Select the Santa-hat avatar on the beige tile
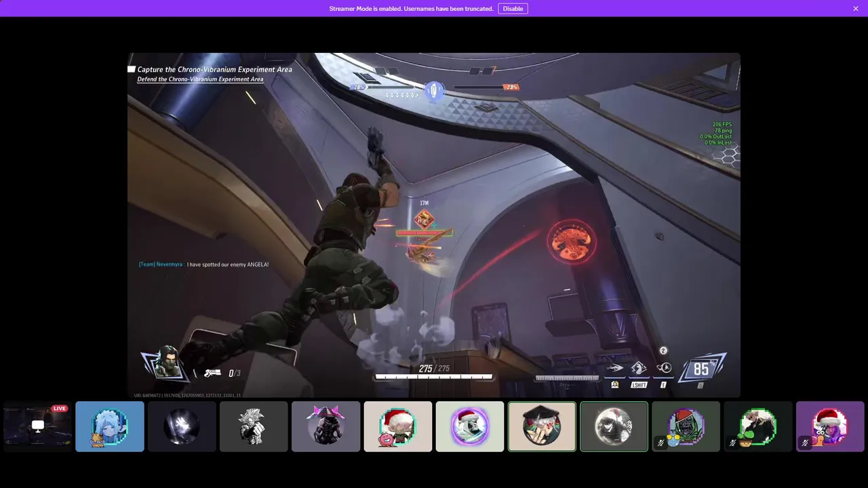Viewport: 868px width, 488px height. click(398, 426)
